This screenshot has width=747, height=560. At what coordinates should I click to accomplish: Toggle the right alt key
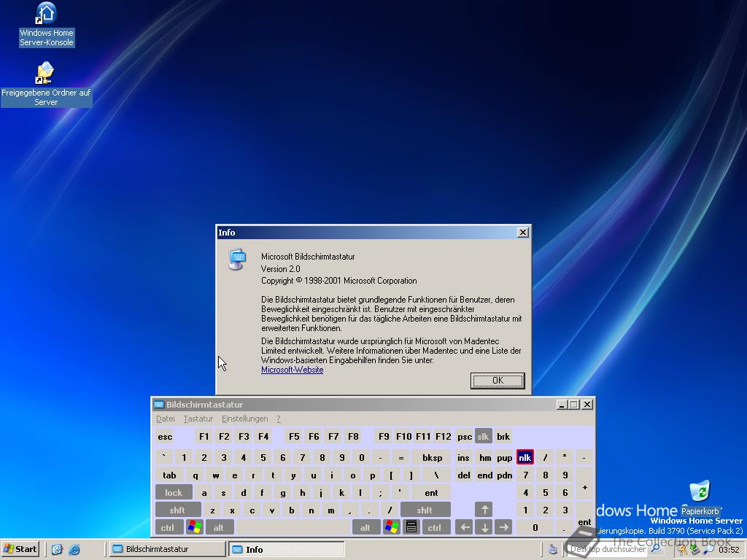click(366, 527)
